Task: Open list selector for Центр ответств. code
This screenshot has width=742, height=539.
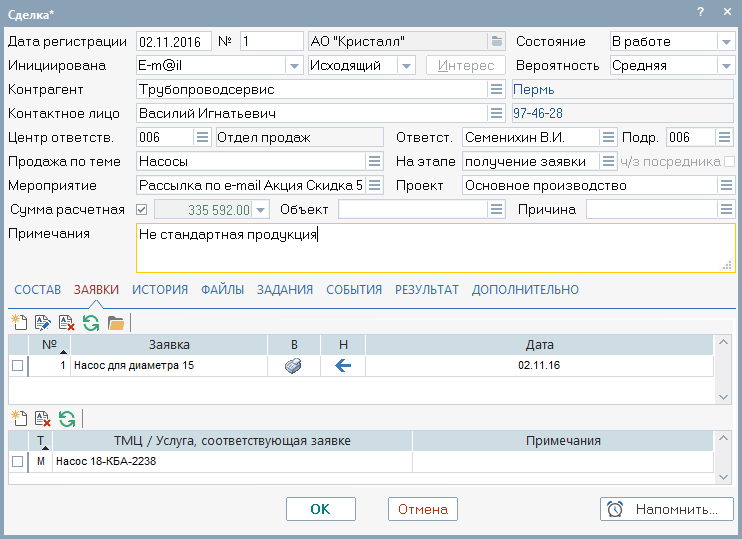Action: tap(203, 137)
